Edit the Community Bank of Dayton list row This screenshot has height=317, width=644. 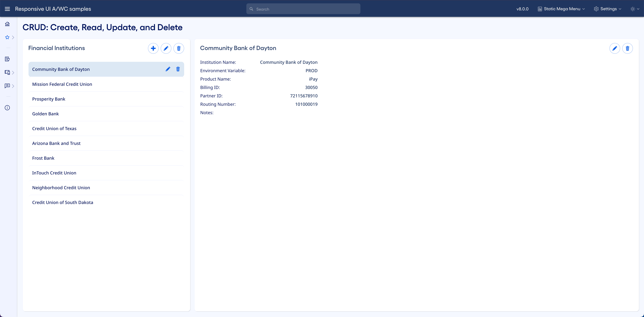click(168, 69)
